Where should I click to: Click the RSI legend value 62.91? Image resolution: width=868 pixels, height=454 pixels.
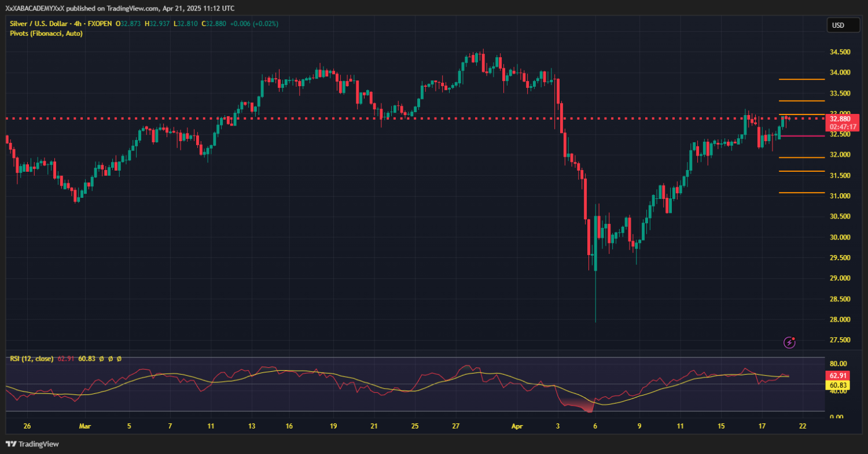(65, 359)
